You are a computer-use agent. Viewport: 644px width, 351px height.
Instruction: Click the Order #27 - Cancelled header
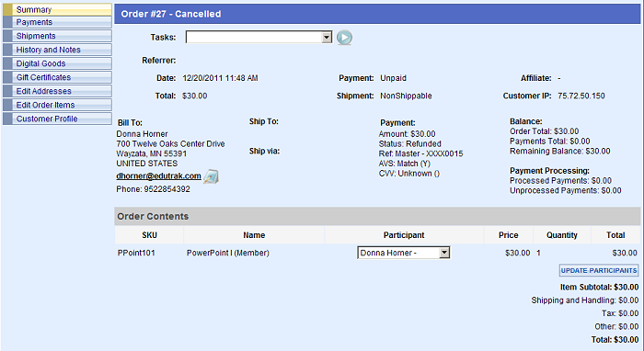(x=171, y=14)
